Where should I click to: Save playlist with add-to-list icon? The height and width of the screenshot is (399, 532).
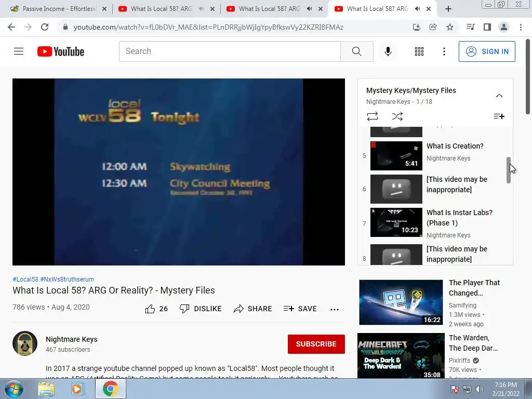[x=499, y=116]
